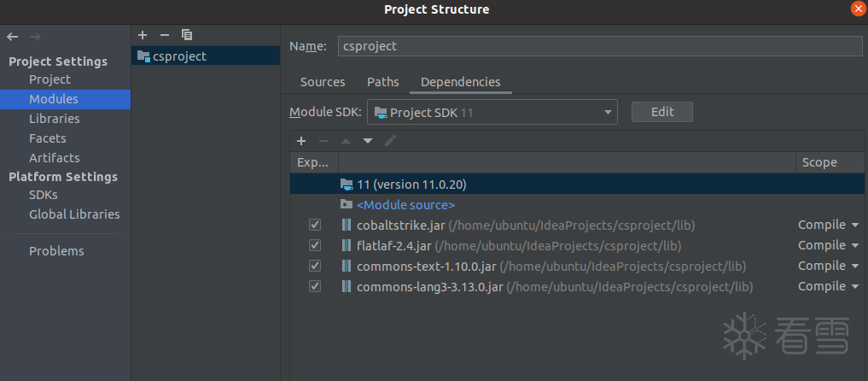The image size is (868, 381).
Task: Click the forward navigation arrow
Action: click(x=35, y=37)
